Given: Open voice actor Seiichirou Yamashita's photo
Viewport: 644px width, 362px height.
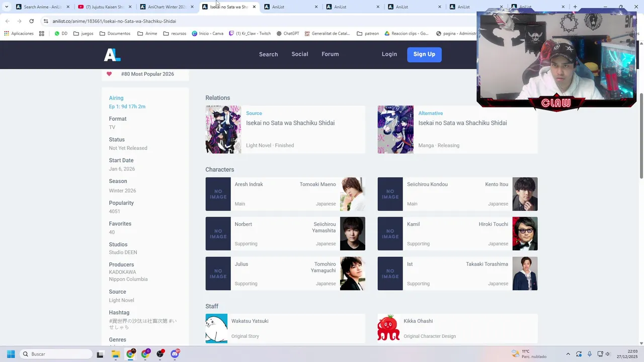Looking at the screenshot, I should click(x=353, y=234).
